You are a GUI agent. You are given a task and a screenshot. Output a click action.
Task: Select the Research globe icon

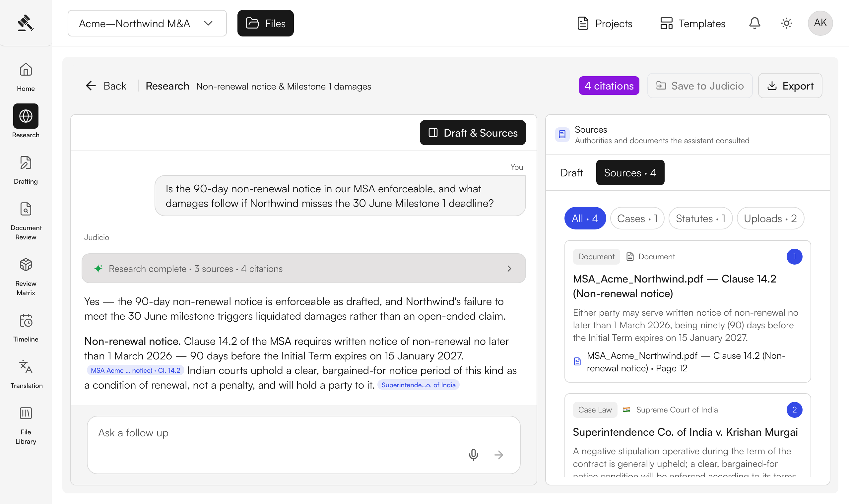(x=26, y=116)
